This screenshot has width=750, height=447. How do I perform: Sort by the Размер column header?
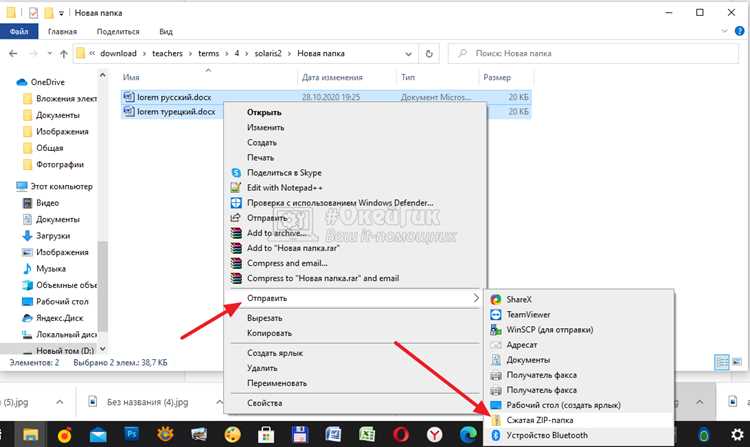[497, 77]
